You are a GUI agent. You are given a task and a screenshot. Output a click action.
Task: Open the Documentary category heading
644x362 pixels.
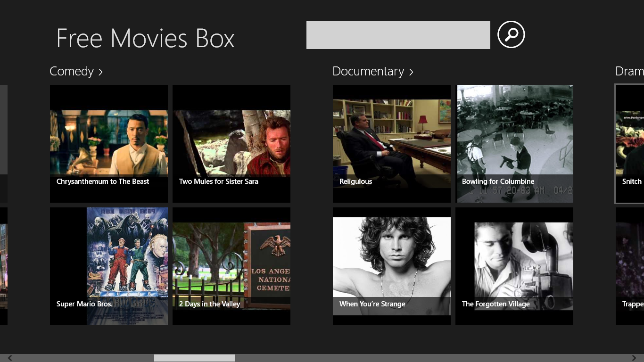pyautogui.click(x=368, y=71)
